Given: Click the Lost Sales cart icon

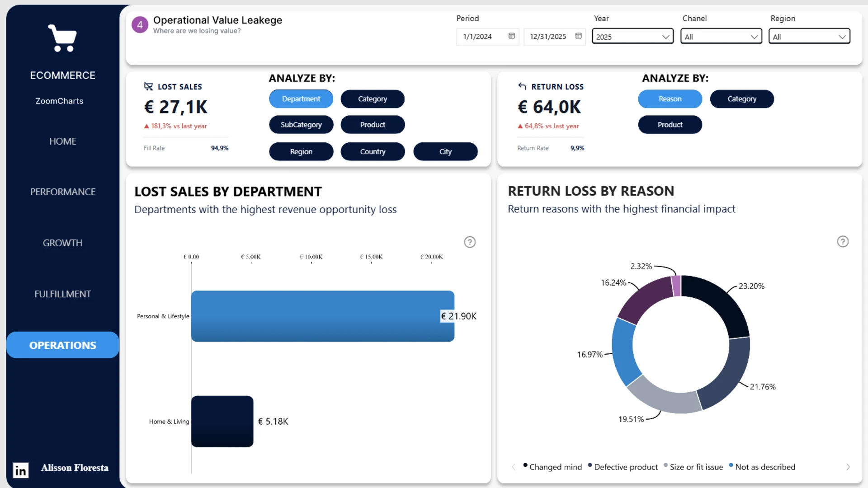Looking at the screenshot, I should 148,86.
